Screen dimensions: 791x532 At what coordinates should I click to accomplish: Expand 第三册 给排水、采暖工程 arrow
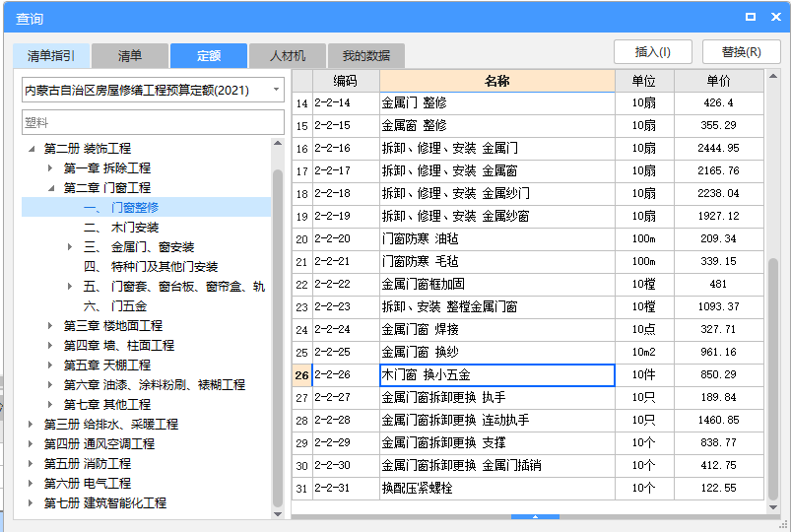pyautogui.click(x=31, y=424)
